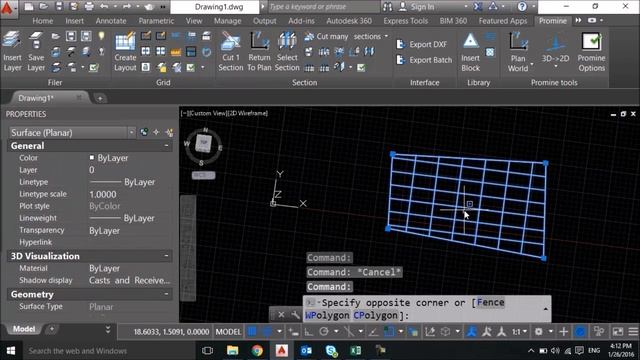The height and width of the screenshot is (360, 640).
Task: Switch to the Parametric ribbon tab
Action: click(x=156, y=21)
